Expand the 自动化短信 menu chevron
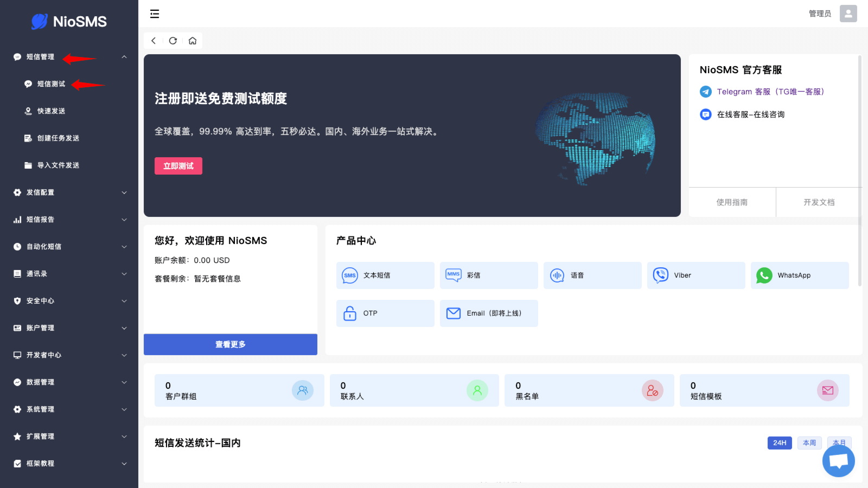The width and height of the screenshot is (868, 488). (x=124, y=247)
